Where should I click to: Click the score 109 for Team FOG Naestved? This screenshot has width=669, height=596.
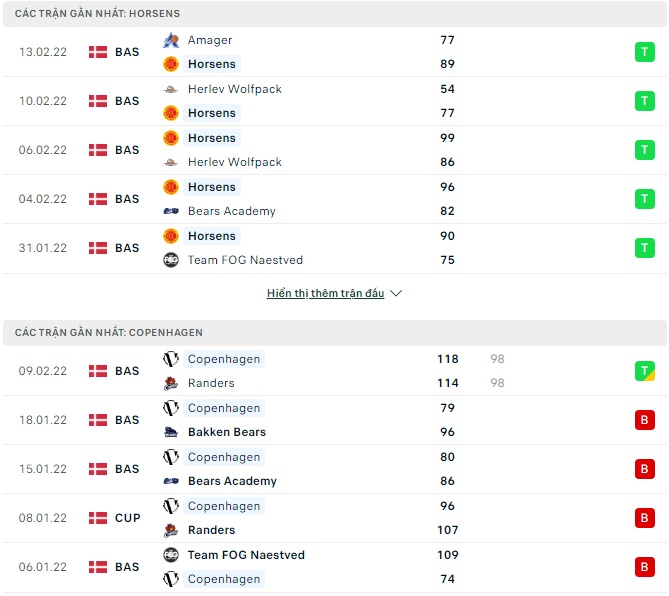pos(447,555)
